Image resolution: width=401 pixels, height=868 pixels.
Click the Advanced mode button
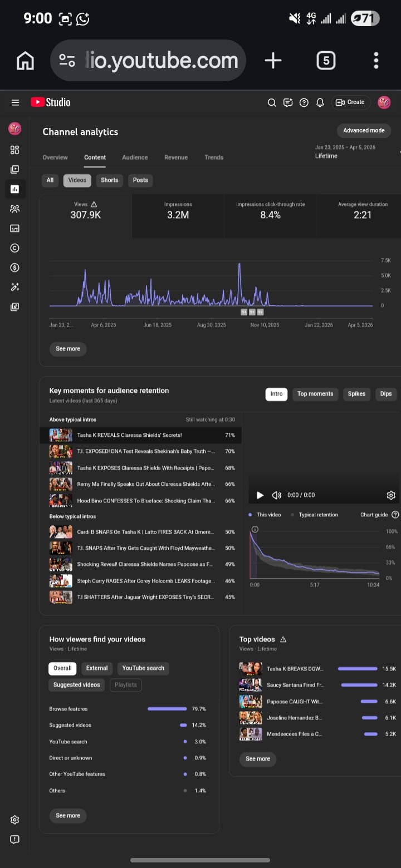coord(364,131)
